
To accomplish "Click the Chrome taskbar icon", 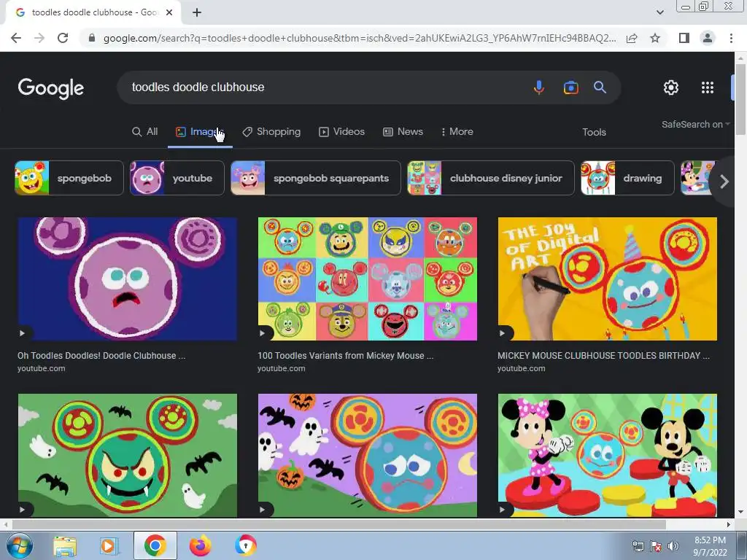I will coord(155,545).
